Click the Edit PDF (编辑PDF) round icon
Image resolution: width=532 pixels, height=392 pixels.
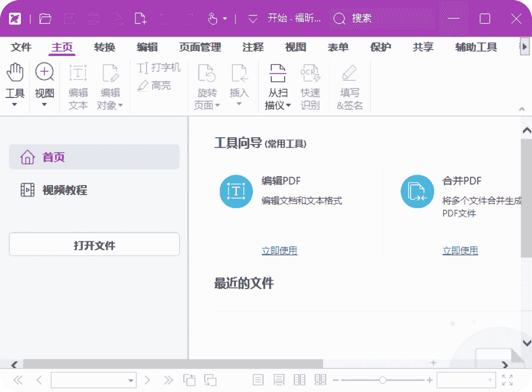236,191
